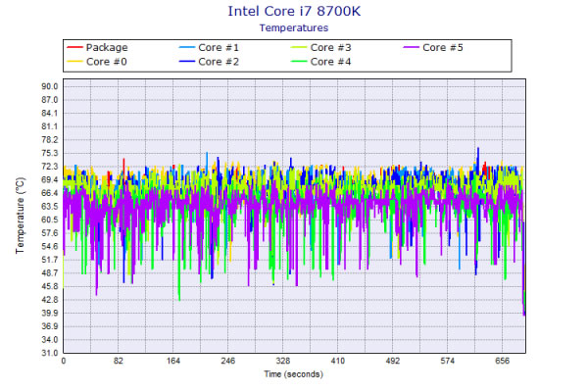Click the 84.1 y-axis value
588x392 pixels.
coord(50,114)
